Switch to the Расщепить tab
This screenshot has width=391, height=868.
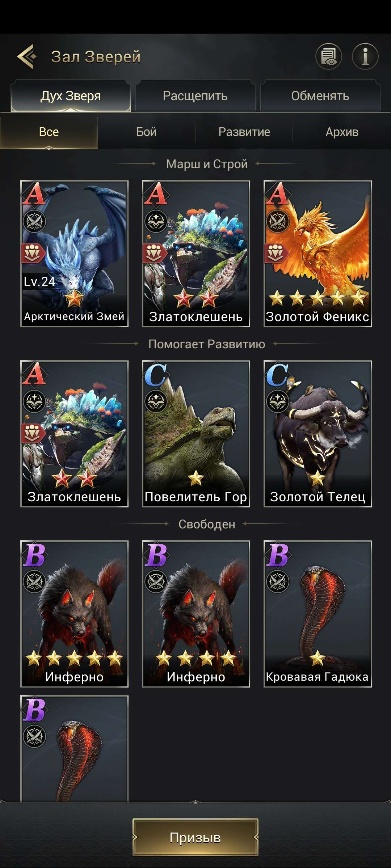[195, 96]
